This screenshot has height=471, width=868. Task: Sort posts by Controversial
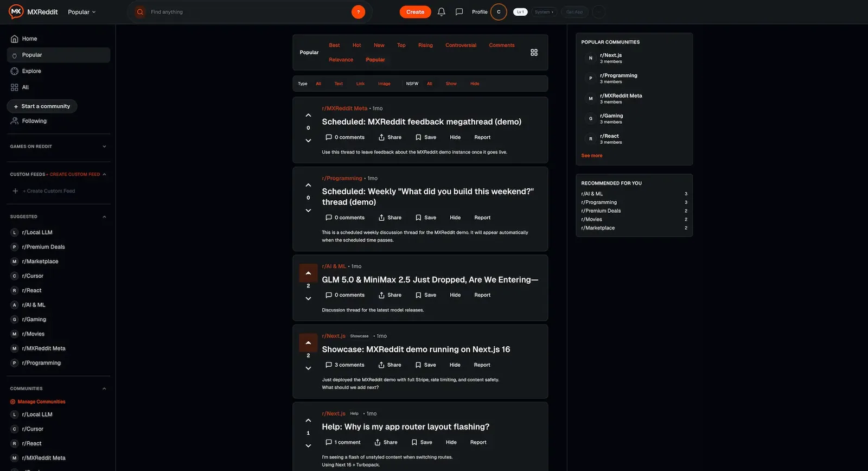[x=461, y=46]
